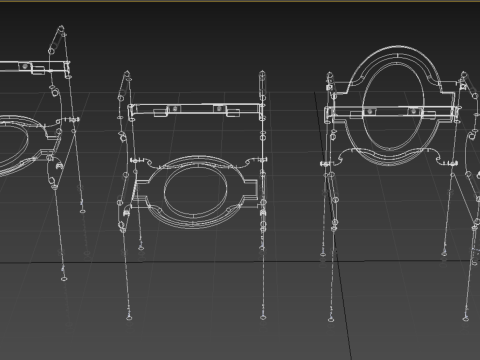The height and width of the screenshot is (360, 480).
Task: Select the raised oval seat on right model
Action: coord(394,106)
